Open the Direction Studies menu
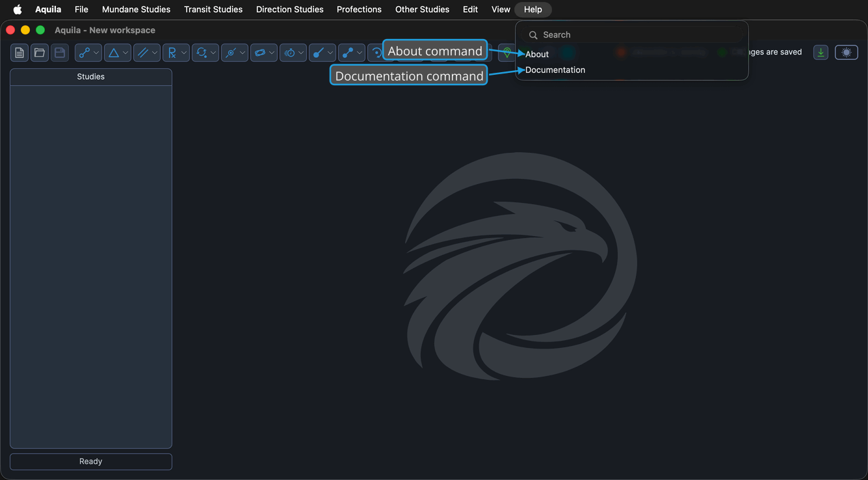 point(289,9)
